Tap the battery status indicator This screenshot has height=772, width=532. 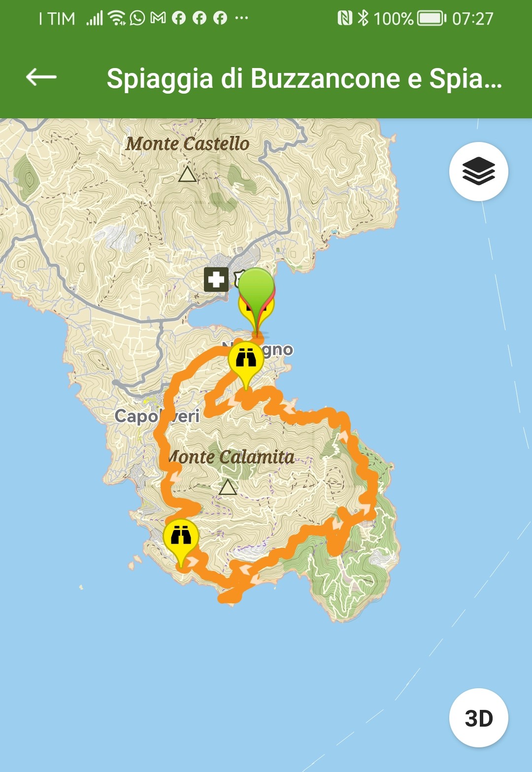[432, 19]
